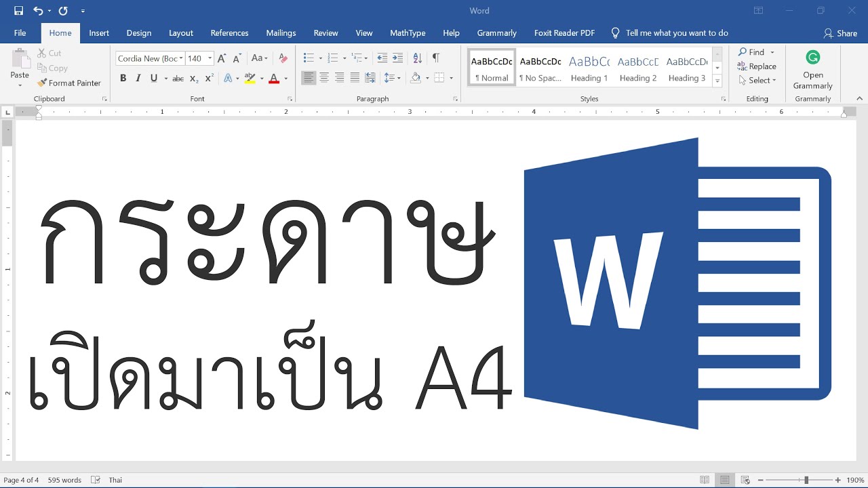Increase font size with grow font icon
This screenshot has height=488, width=868.
(x=222, y=58)
